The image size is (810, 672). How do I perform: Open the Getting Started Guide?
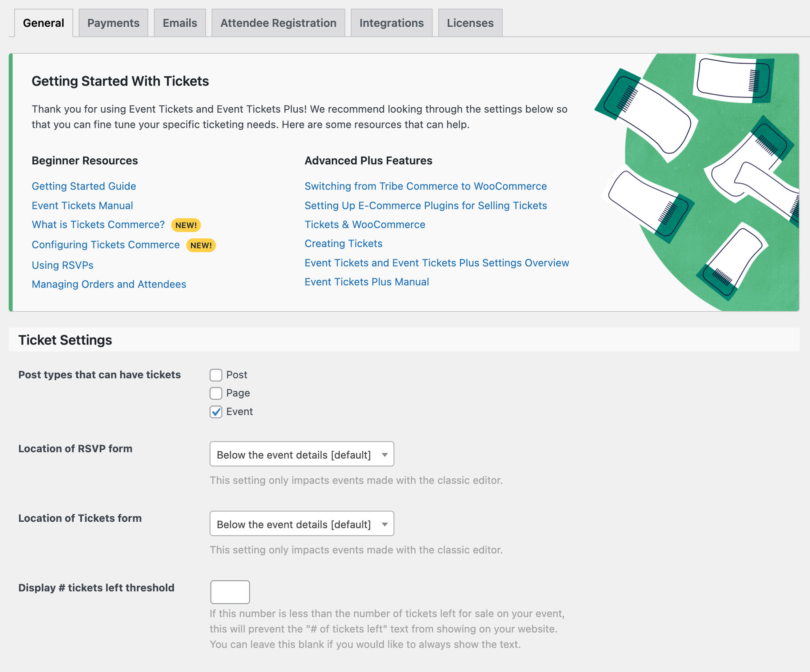[83, 186]
